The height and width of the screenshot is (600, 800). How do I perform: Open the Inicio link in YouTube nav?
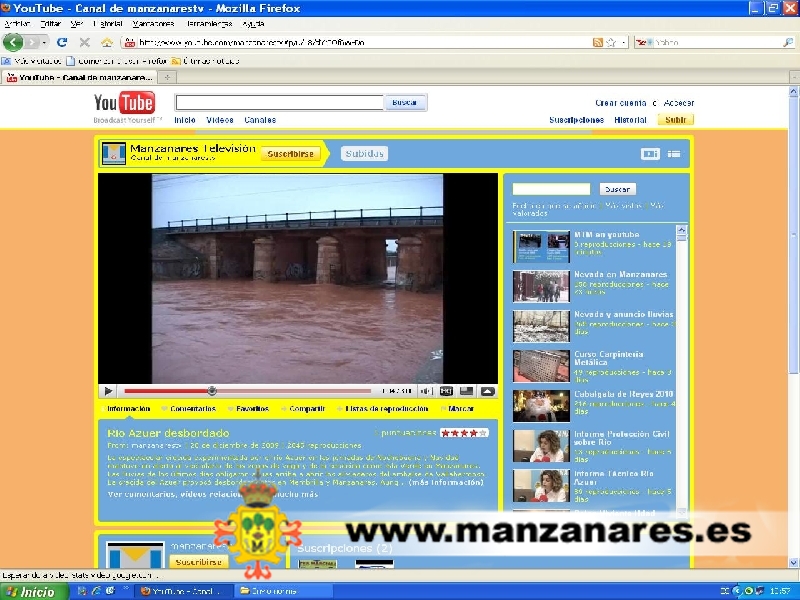point(185,120)
